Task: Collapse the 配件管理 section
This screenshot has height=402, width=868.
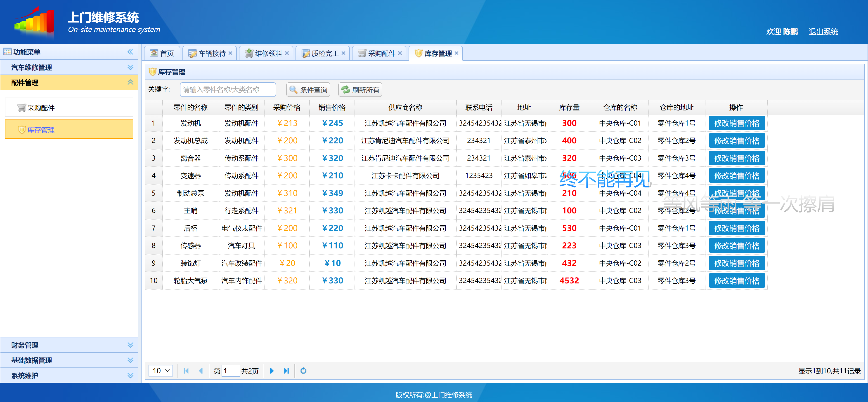Action: [x=130, y=82]
